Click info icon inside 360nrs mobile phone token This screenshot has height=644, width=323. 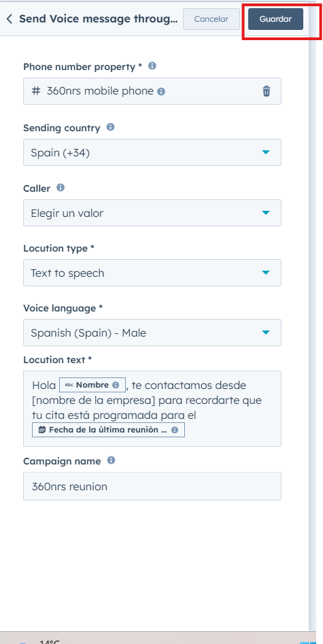point(161,92)
